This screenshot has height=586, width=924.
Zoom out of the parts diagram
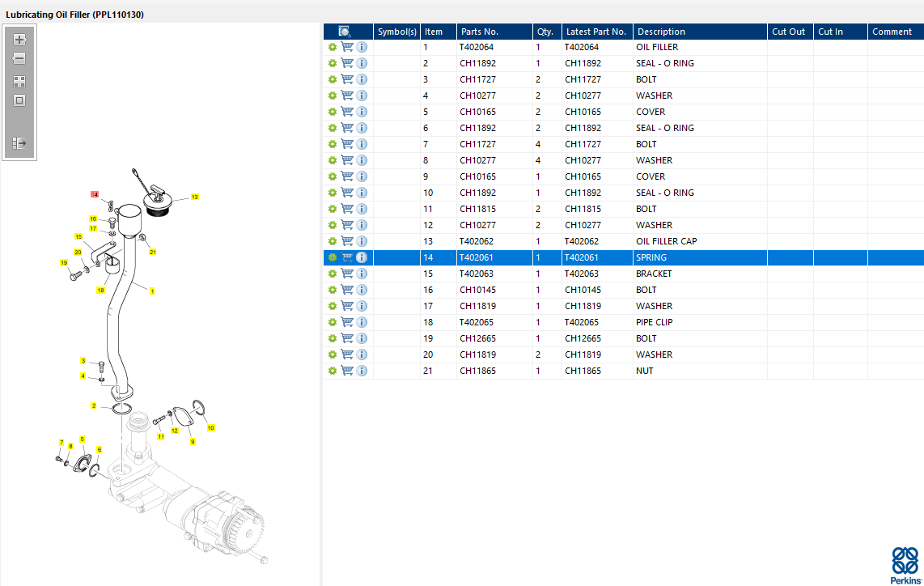point(19,58)
